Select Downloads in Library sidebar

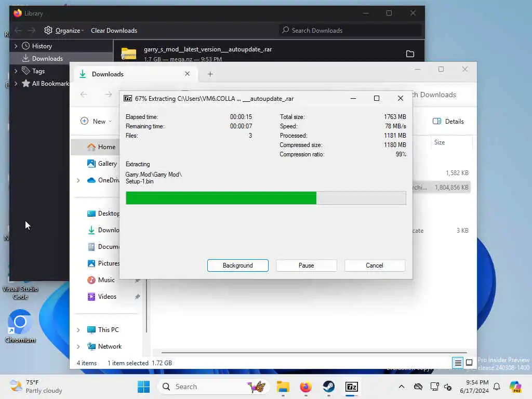[47, 58]
